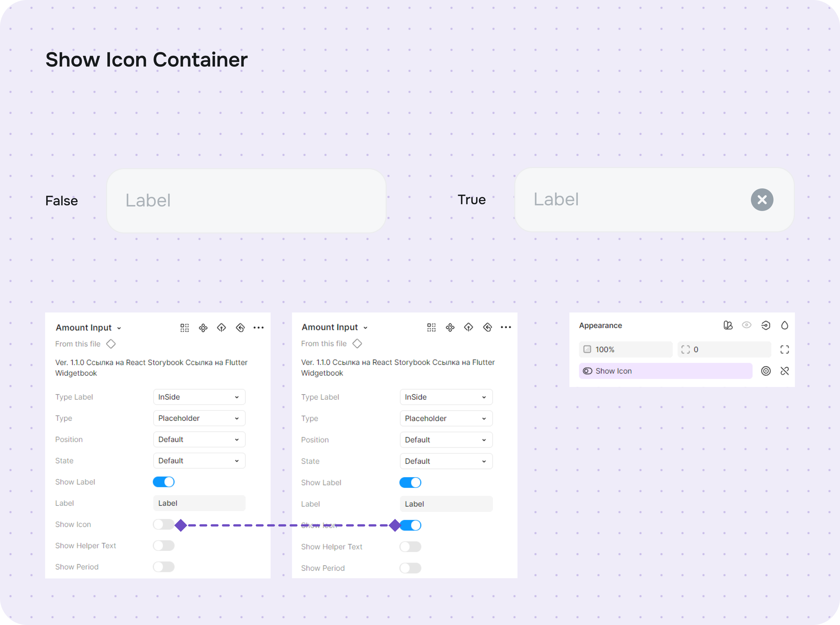
Task: Click the grid icon in right Amount Input panel
Action: click(x=431, y=327)
